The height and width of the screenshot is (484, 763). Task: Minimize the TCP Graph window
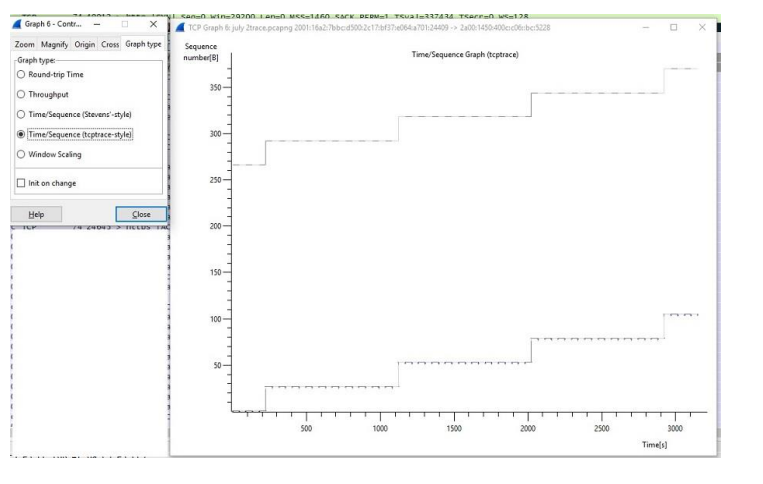pyautogui.click(x=645, y=28)
